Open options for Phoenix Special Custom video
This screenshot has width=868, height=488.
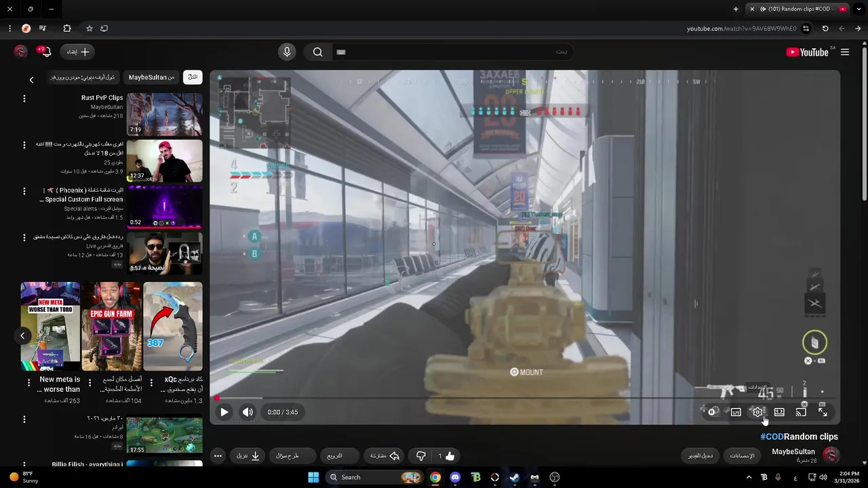coord(24,191)
